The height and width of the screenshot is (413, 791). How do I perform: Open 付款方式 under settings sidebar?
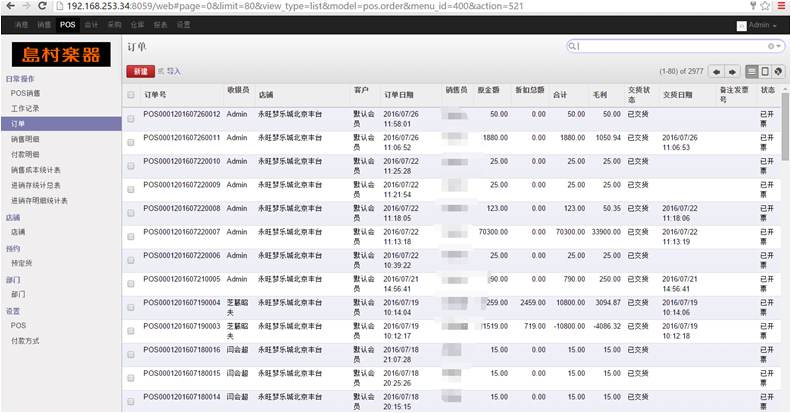(25, 341)
